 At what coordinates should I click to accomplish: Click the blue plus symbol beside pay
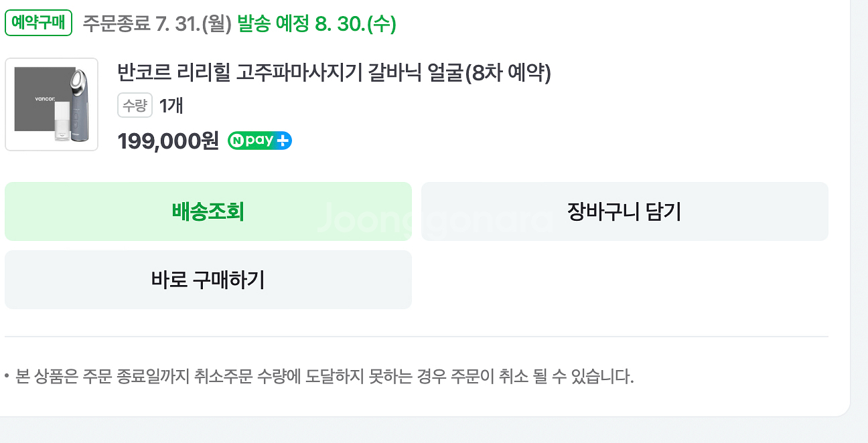283,141
